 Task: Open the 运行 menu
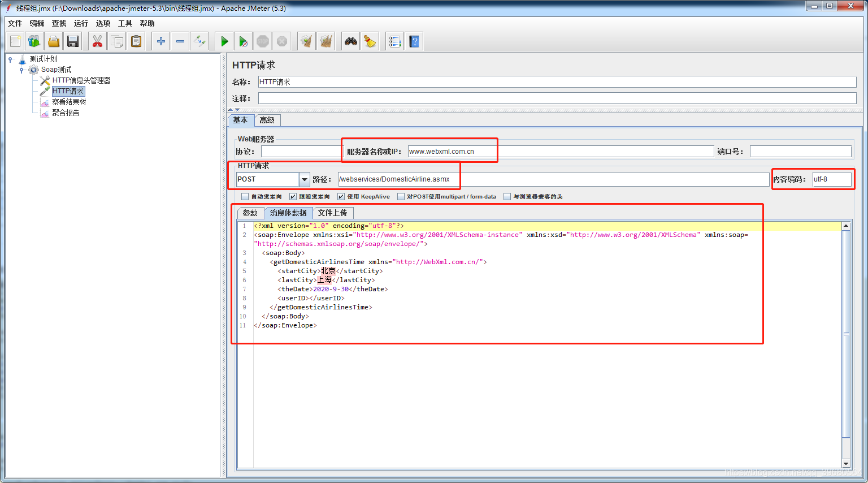(x=81, y=23)
